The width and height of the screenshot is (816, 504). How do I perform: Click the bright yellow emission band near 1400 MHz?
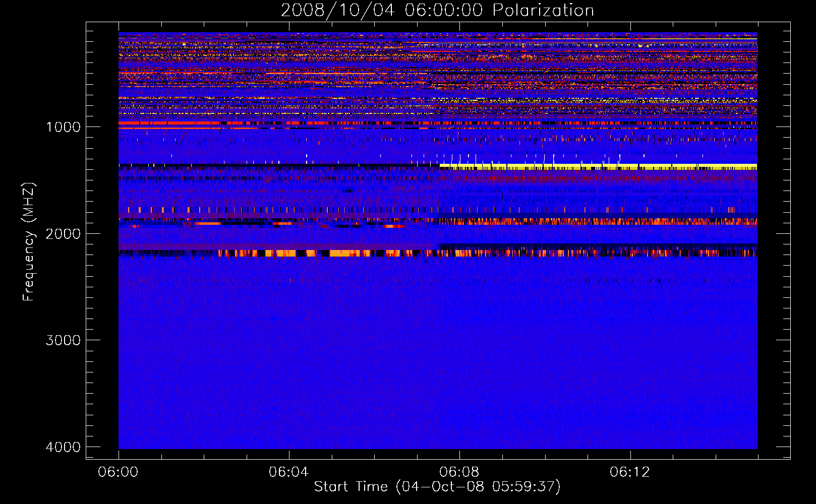click(598, 167)
